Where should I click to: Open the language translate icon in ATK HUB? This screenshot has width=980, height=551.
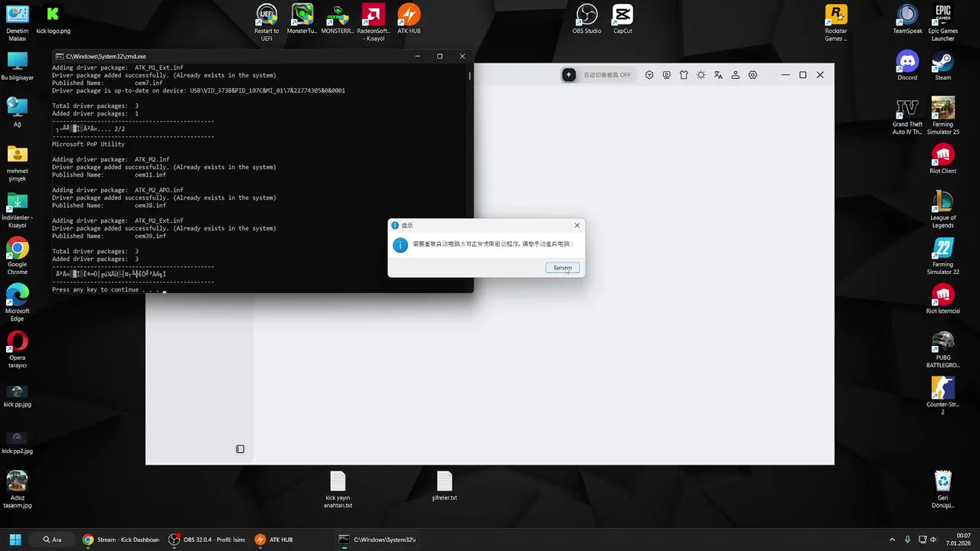tap(718, 75)
